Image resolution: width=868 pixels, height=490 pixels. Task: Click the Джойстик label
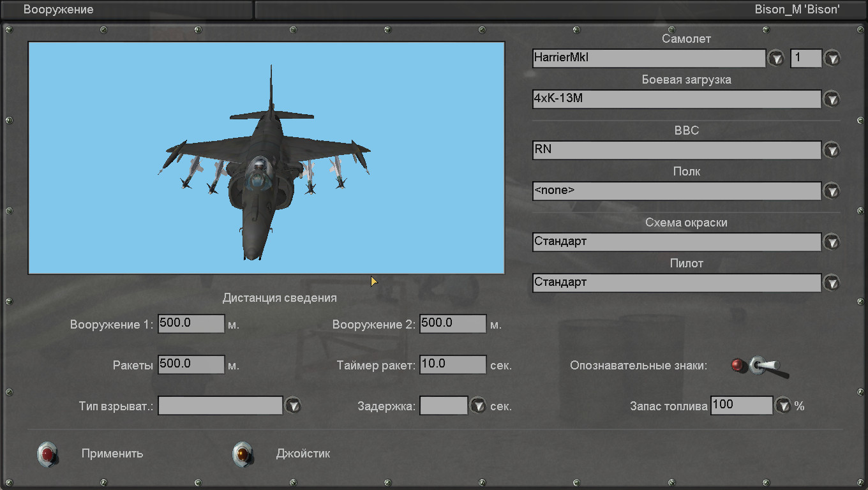[x=303, y=454]
